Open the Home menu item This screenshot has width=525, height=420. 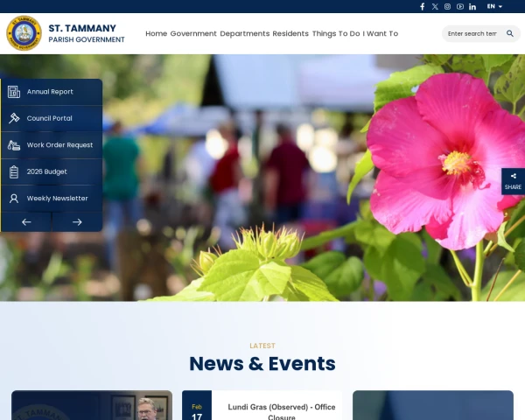point(156,33)
